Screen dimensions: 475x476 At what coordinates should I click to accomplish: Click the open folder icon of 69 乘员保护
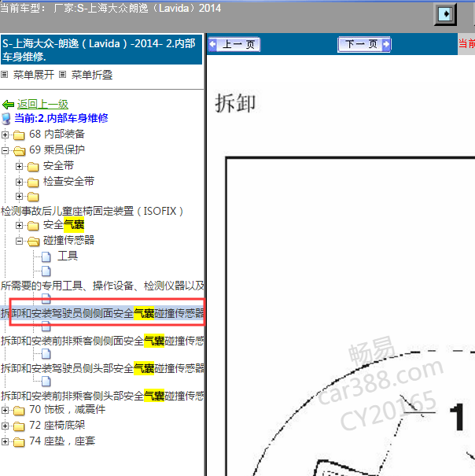coord(19,150)
